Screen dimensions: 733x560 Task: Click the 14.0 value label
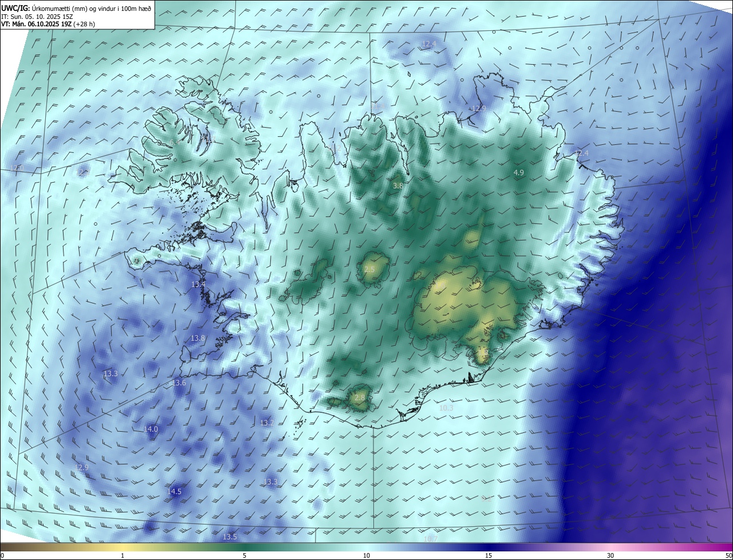tap(151, 429)
